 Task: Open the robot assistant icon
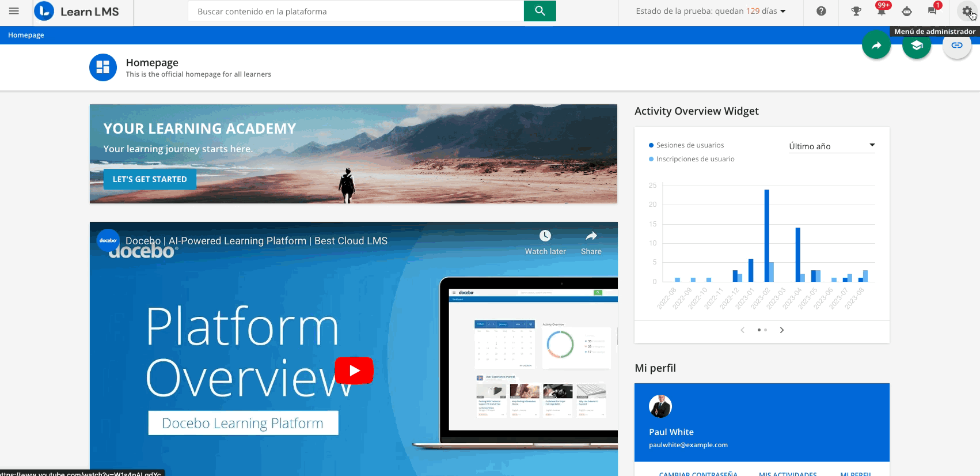coord(907,11)
